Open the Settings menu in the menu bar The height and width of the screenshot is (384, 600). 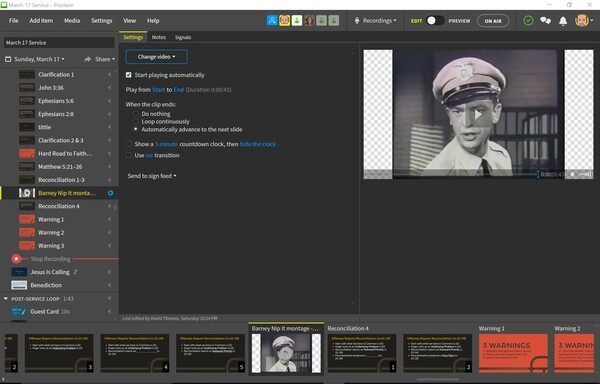tap(102, 21)
